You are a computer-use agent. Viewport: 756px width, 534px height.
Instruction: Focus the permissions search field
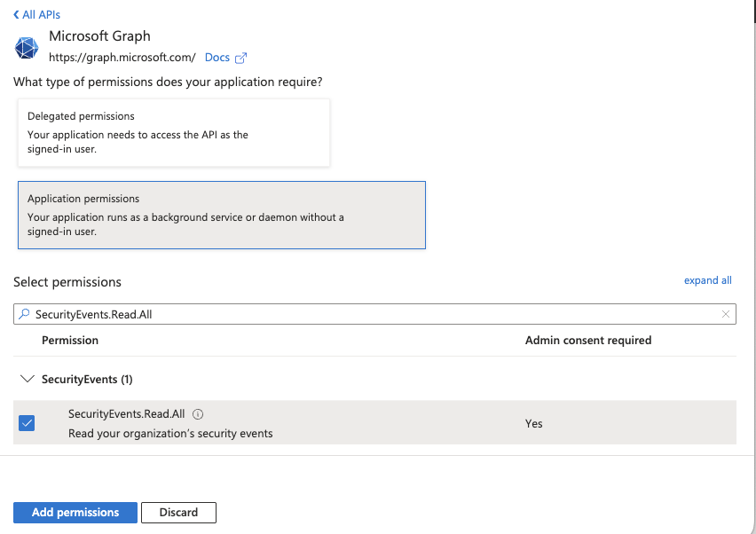tap(373, 314)
